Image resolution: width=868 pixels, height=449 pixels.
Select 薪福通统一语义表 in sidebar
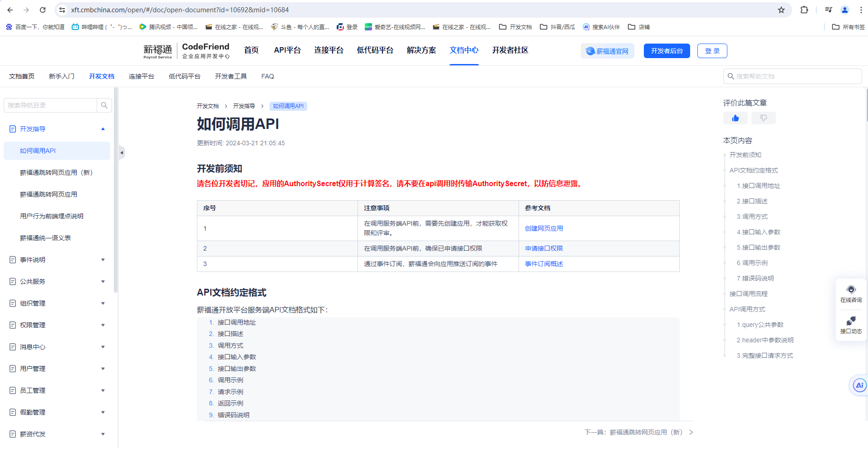click(45, 238)
